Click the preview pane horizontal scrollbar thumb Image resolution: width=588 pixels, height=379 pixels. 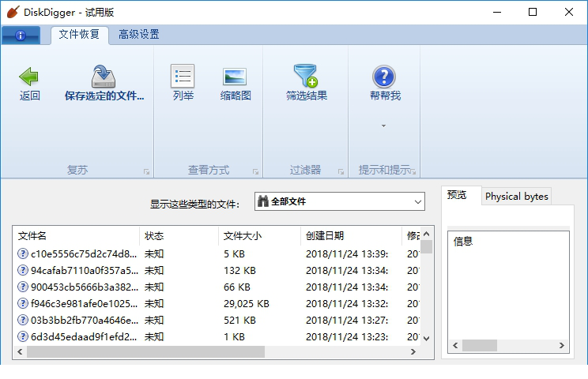tap(480, 345)
